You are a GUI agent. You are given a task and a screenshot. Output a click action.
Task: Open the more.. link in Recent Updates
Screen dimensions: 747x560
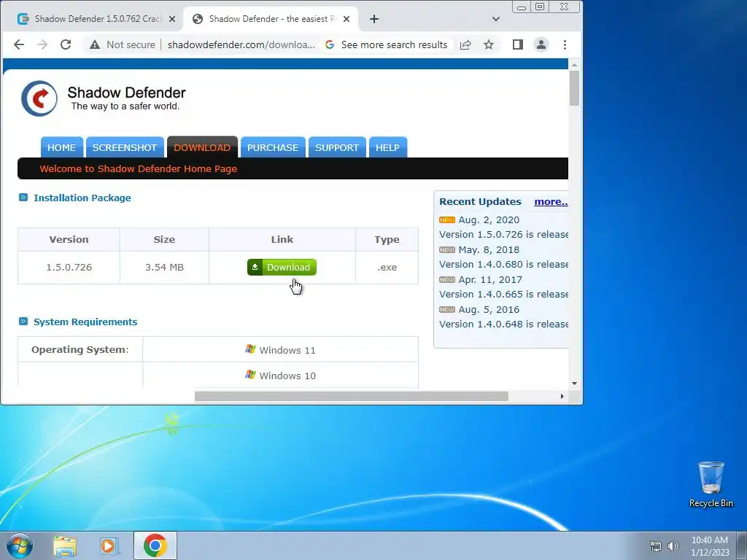coord(551,201)
